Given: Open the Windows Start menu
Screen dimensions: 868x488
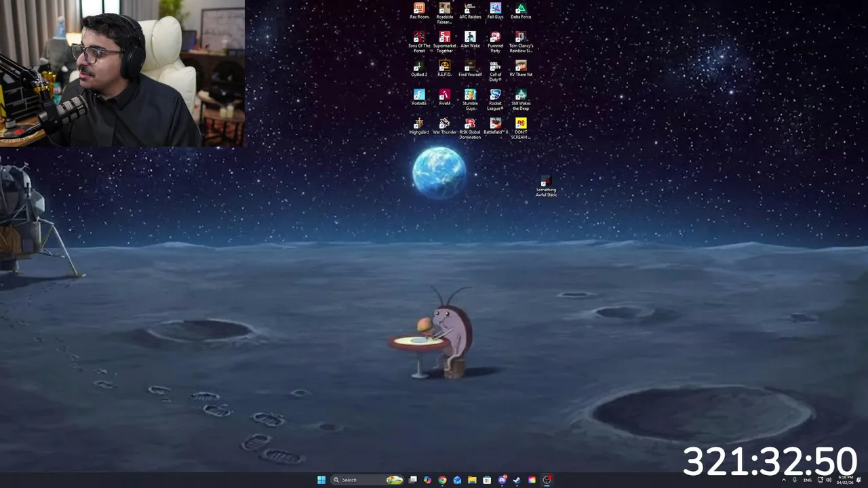Looking at the screenshot, I should pos(321,480).
